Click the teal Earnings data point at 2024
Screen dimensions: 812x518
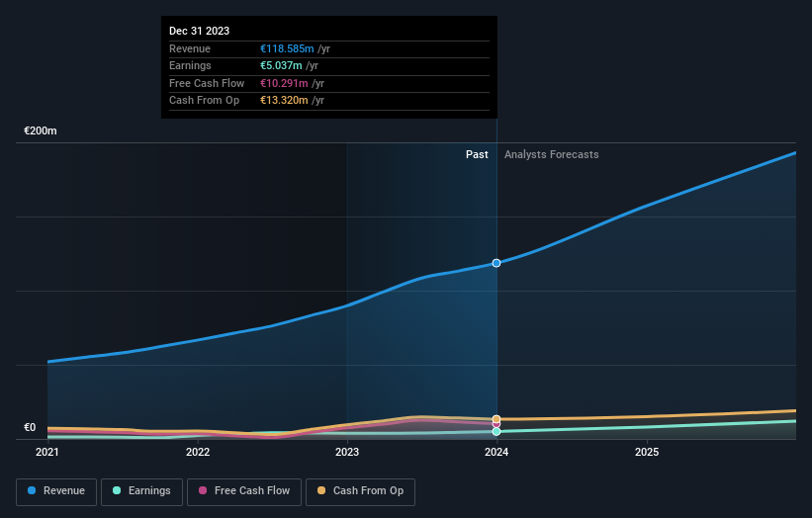pyautogui.click(x=496, y=432)
